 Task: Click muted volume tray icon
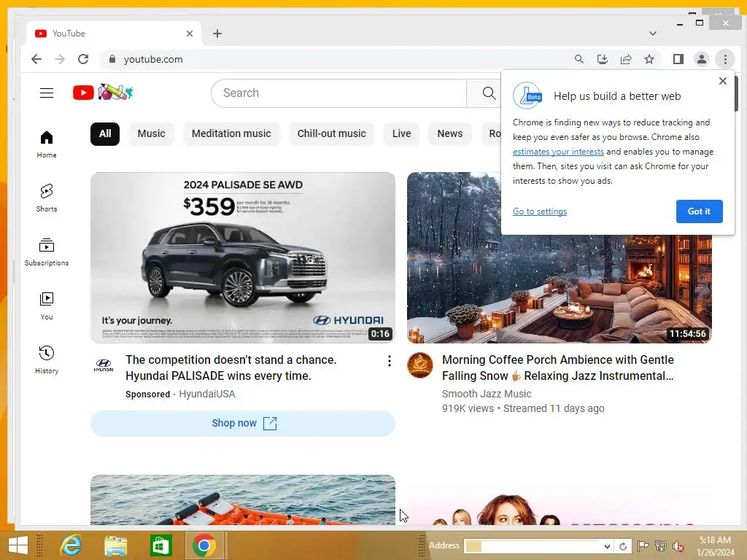coord(678,546)
